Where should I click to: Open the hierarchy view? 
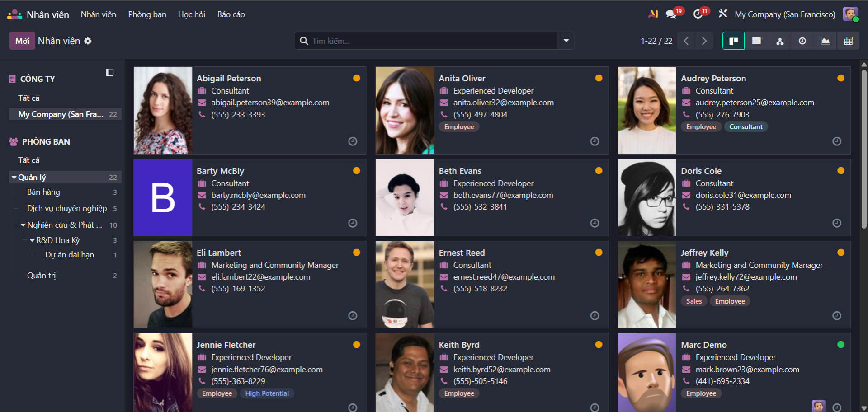pos(780,41)
